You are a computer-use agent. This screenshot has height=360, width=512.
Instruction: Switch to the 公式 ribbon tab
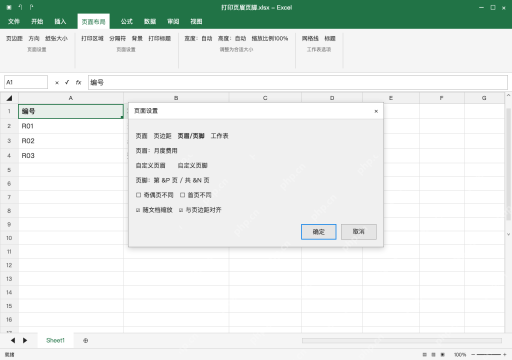[127, 22]
